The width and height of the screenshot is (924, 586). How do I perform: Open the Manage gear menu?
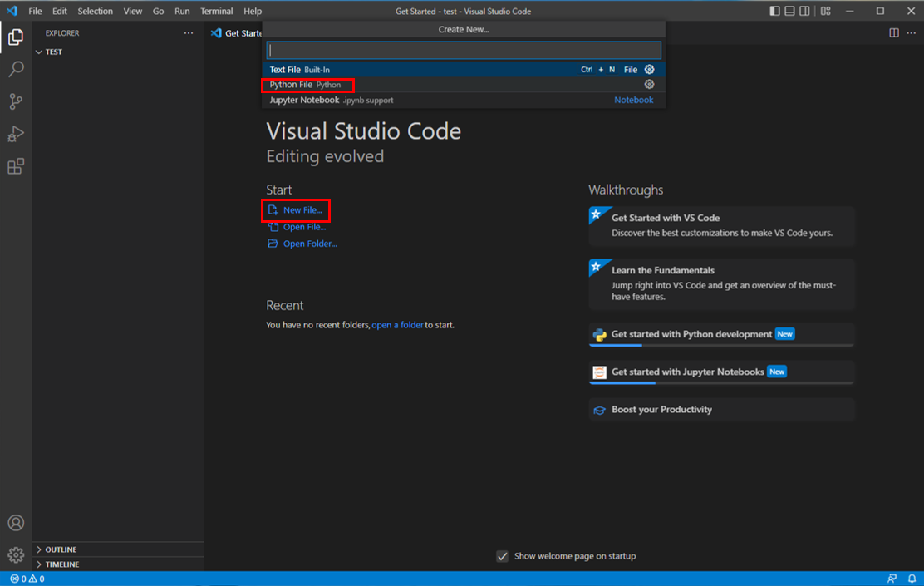click(x=15, y=554)
